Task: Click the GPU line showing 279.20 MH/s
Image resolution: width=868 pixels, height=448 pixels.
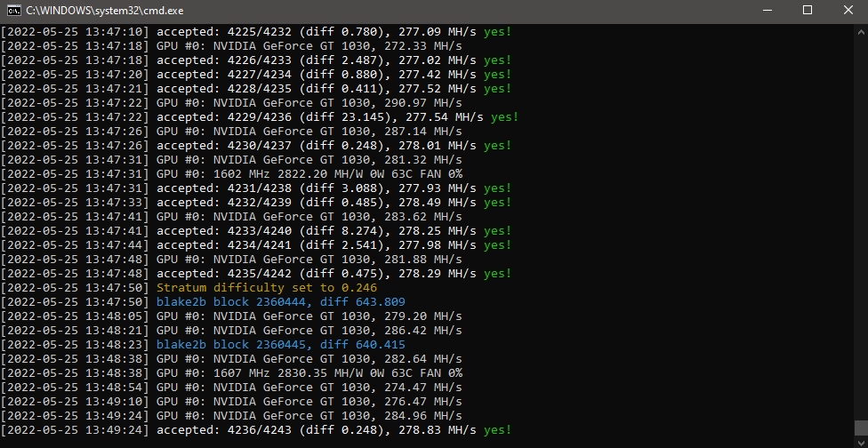Action: (231, 316)
